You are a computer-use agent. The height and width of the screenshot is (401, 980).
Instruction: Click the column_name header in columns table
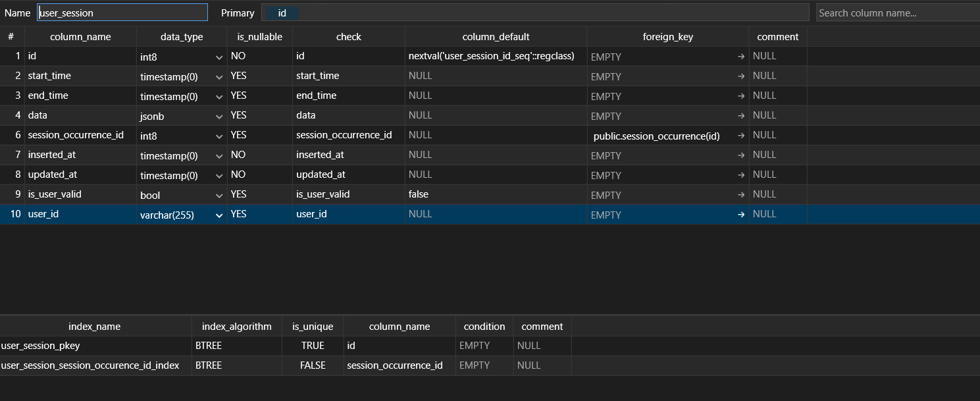(x=80, y=37)
